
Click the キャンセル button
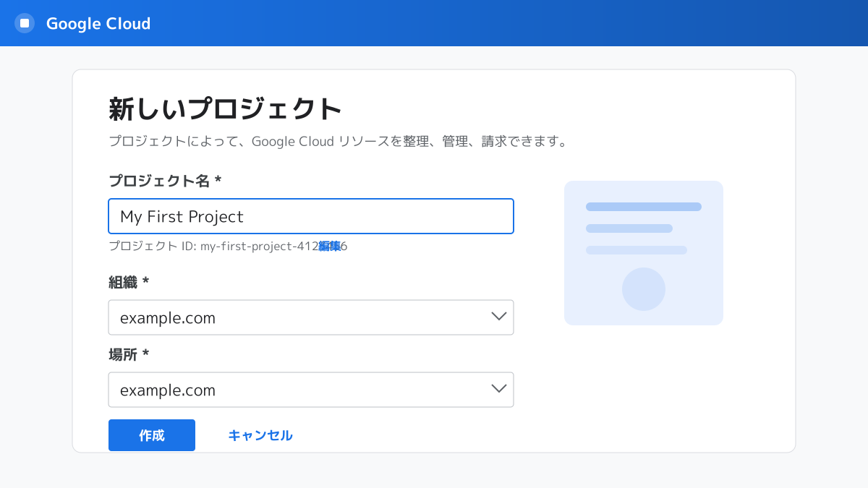point(260,435)
